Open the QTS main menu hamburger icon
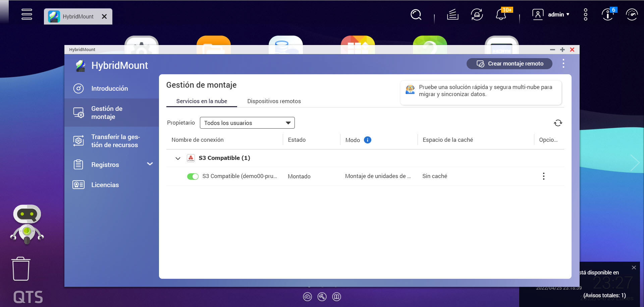Image resolution: width=644 pixels, height=307 pixels. 27,14
